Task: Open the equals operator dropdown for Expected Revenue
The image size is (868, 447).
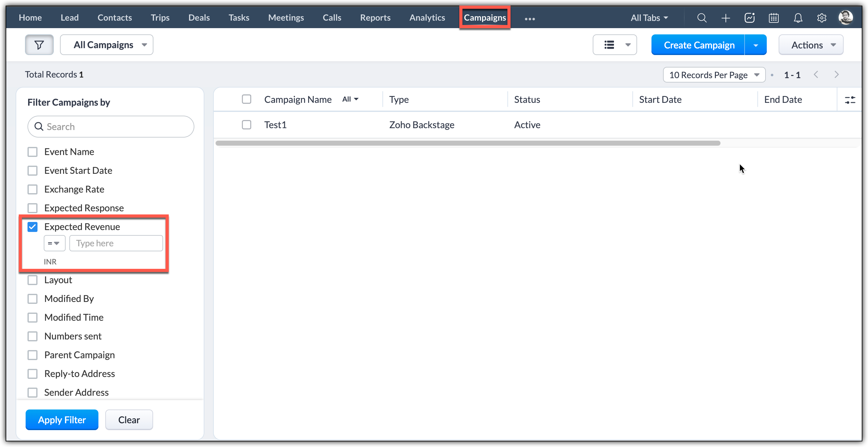Action: coord(54,243)
